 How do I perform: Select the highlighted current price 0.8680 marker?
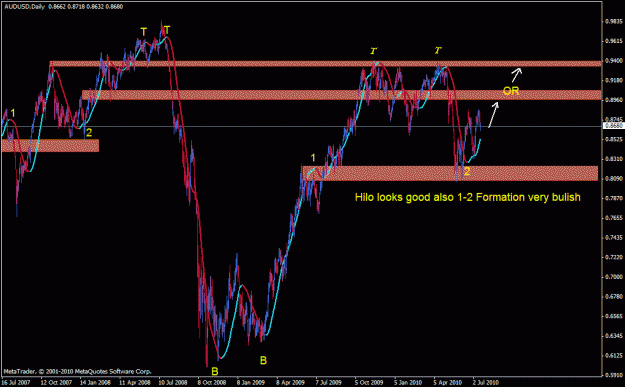[x=614, y=126]
